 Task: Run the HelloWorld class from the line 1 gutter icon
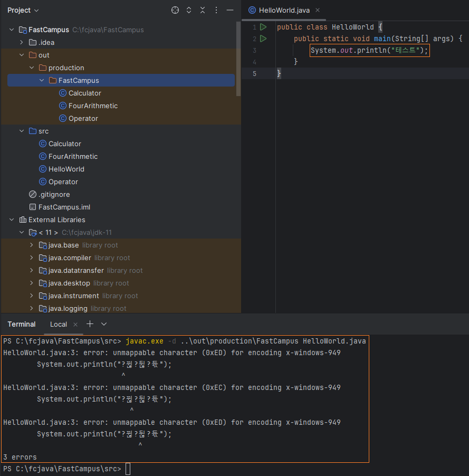click(263, 27)
